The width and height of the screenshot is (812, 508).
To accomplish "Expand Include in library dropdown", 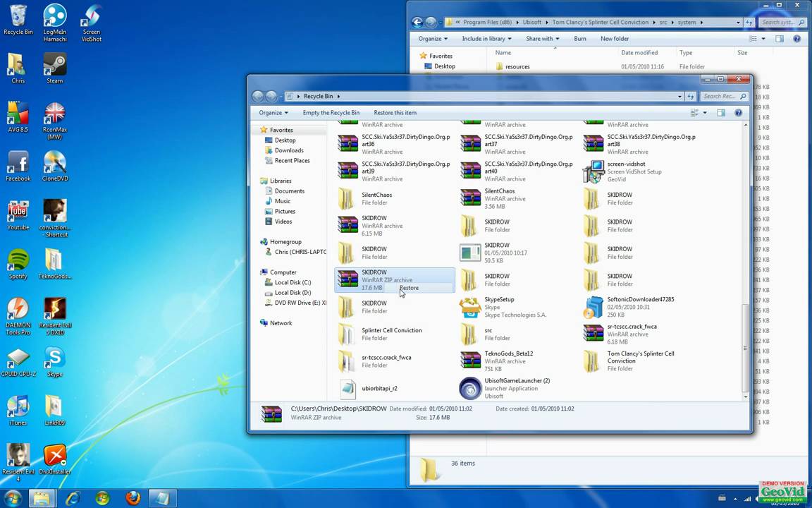I will [x=486, y=39].
